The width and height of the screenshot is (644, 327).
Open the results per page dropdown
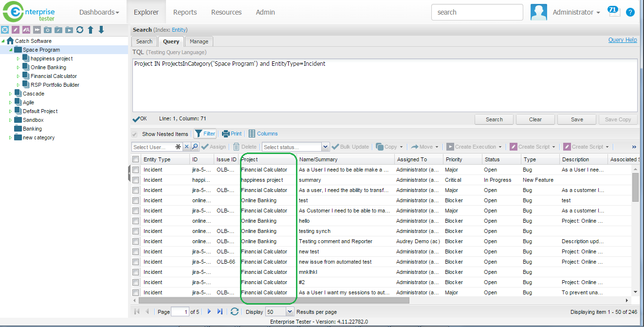(290, 312)
